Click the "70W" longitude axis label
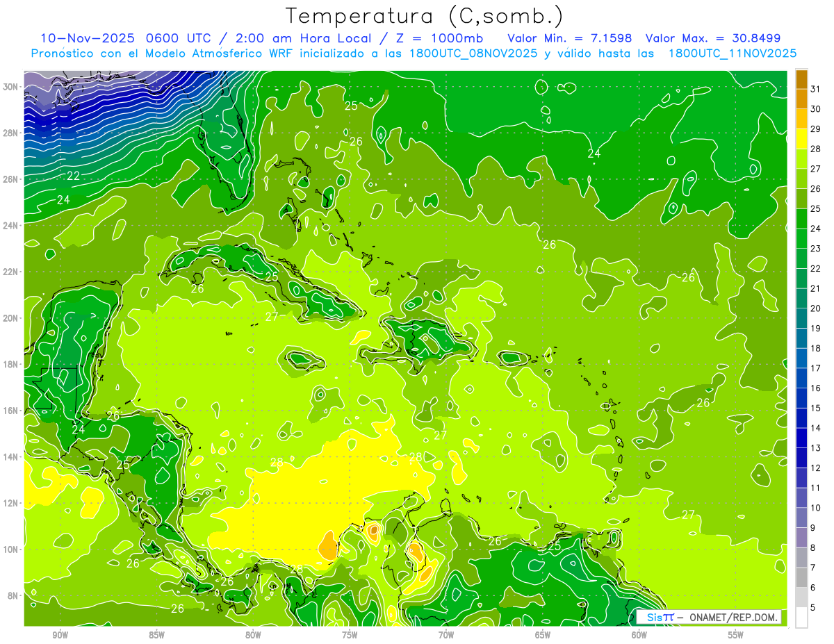Viewport: 834px width, 644px height. click(446, 635)
